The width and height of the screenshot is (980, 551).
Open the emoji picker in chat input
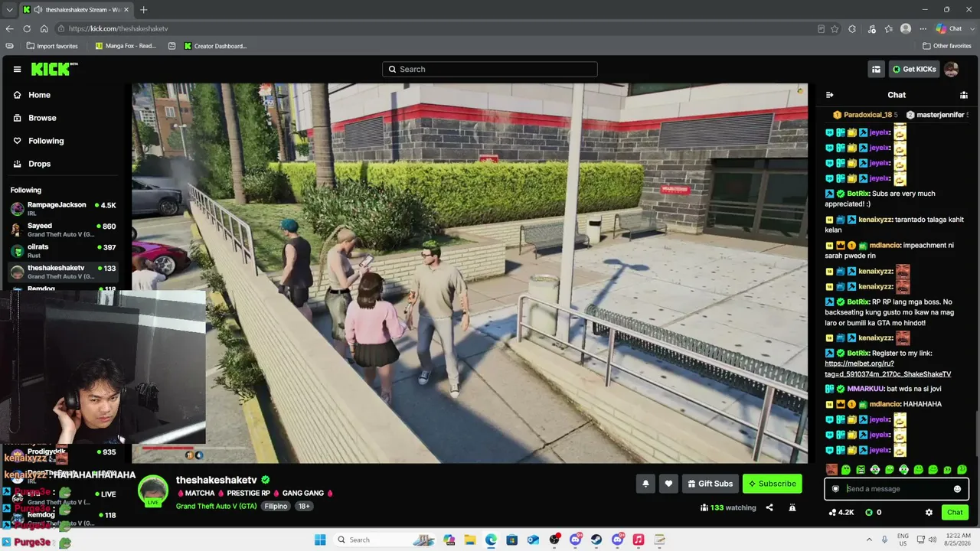pyautogui.click(x=957, y=489)
